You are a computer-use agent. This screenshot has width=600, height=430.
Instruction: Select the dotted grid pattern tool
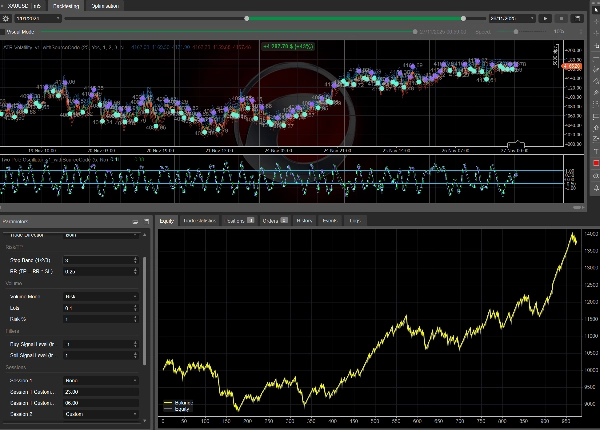point(595,104)
